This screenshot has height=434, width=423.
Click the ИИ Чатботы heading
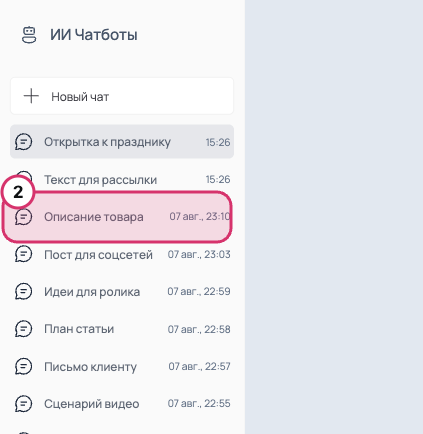tap(94, 35)
